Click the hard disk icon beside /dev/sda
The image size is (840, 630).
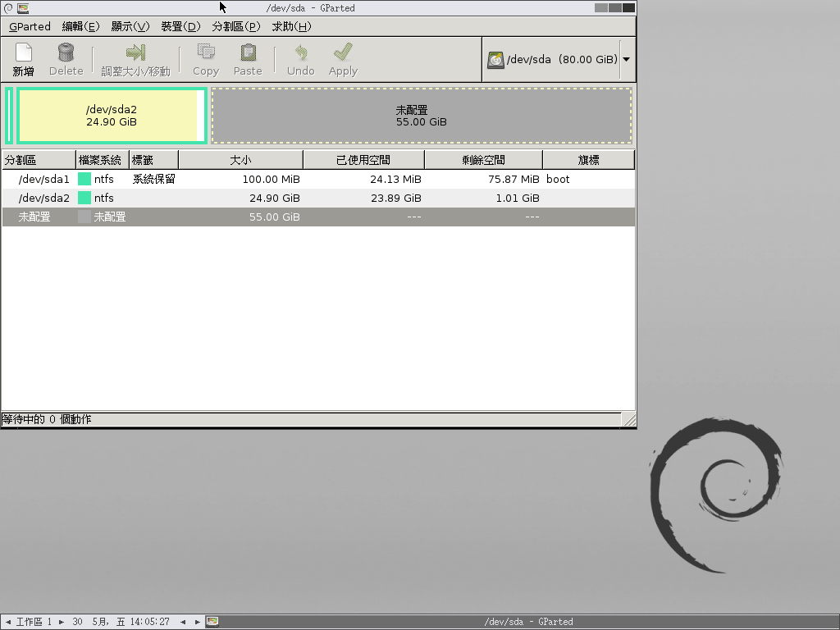click(495, 60)
